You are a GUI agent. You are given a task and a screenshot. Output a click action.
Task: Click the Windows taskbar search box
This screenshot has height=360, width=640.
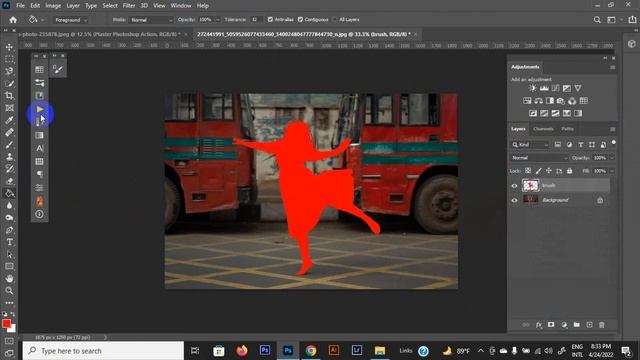point(103,351)
